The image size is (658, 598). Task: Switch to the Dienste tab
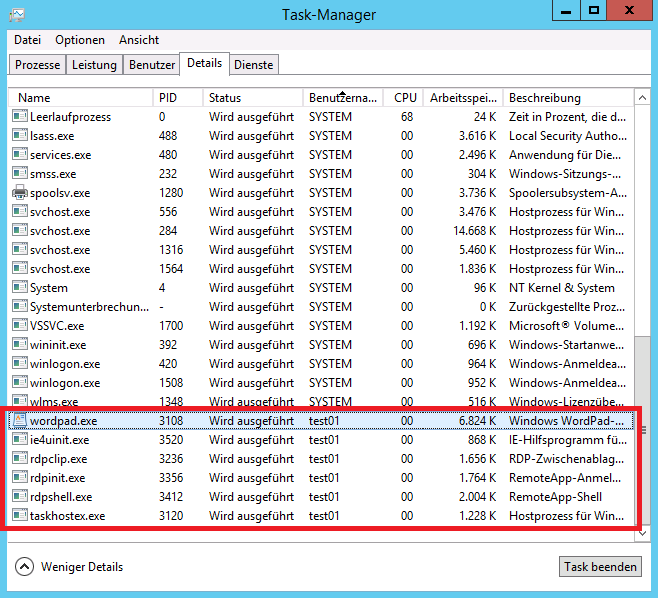point(253,65)
